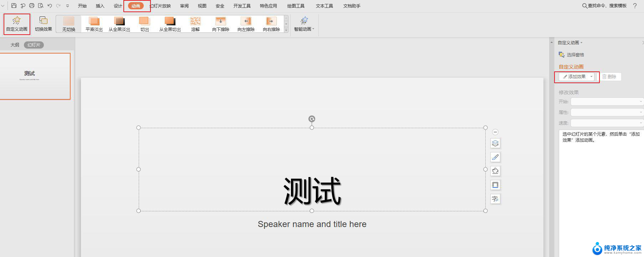
Task: Open the 特色应用 tab
Action: point(269,6)
